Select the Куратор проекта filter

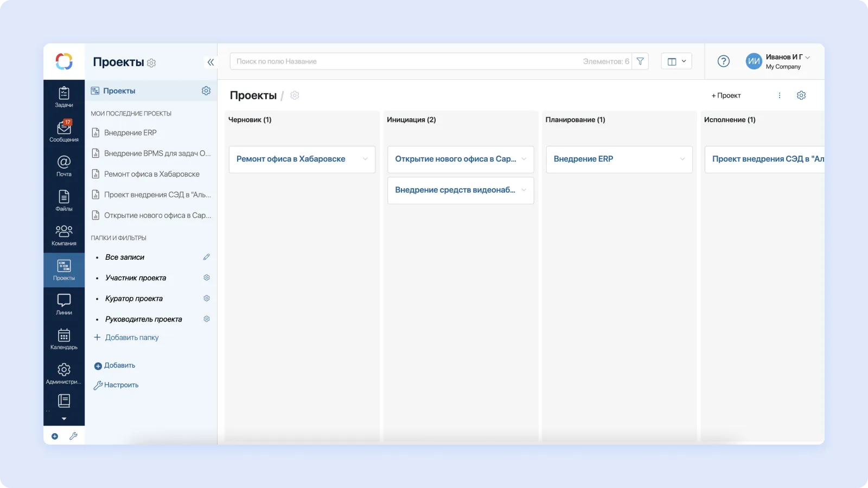134,299
